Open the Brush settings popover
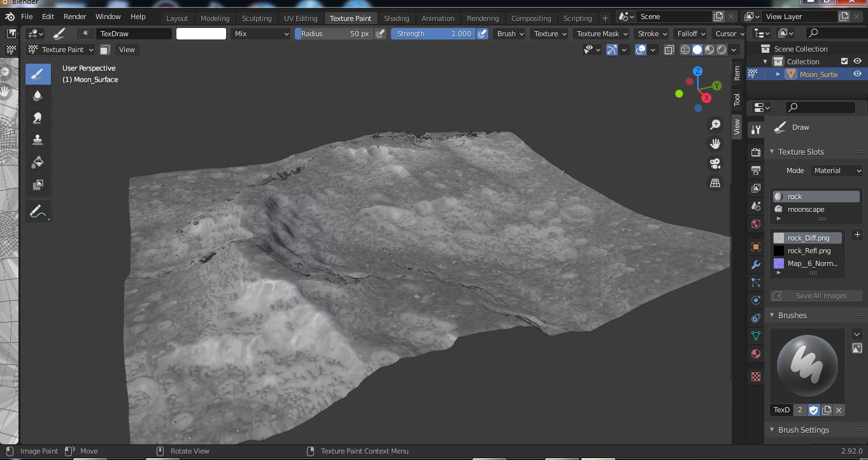The height and width of the screenshot is (460, 868). (x=510, y=34)
